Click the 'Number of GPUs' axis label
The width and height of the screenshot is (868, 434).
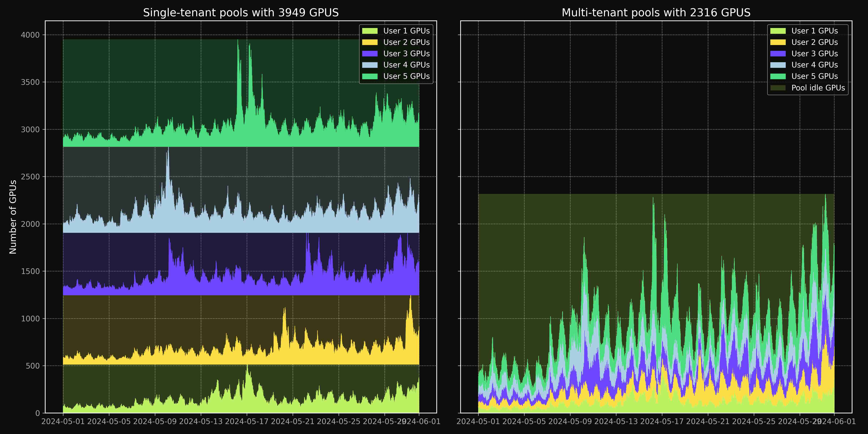(x=13, y=217)
